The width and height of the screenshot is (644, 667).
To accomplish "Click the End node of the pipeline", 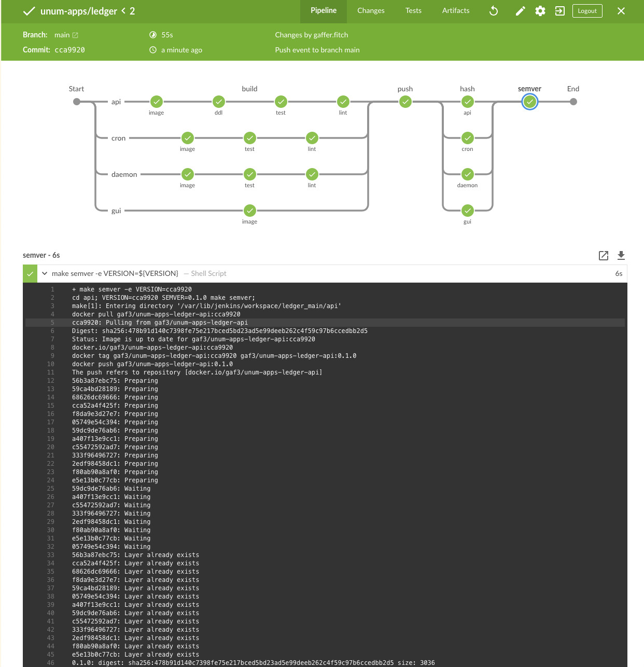I will (573, 102).
